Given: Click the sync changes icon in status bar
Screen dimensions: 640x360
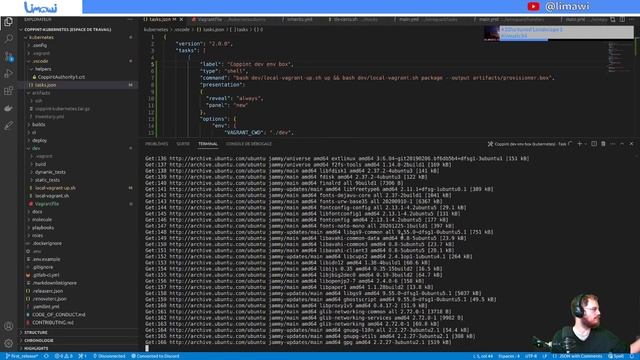Looking at the screenshot, I should 46,356.
